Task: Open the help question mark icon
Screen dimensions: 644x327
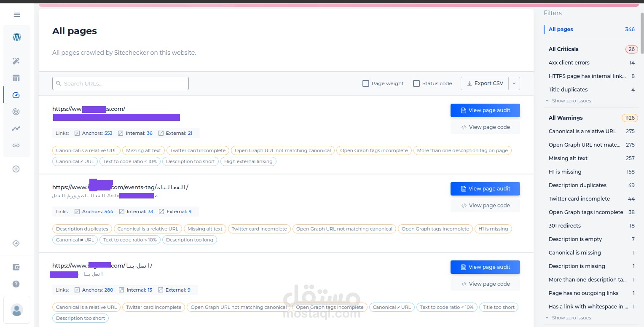Action: point(16,284)
